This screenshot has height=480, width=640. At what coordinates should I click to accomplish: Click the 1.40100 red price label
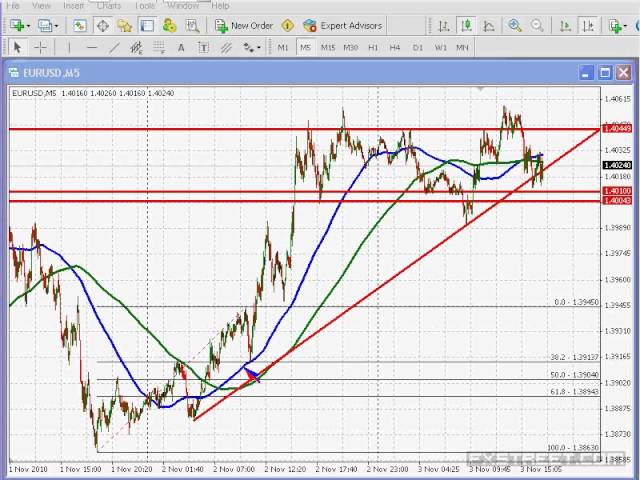[x=617, y=191]
